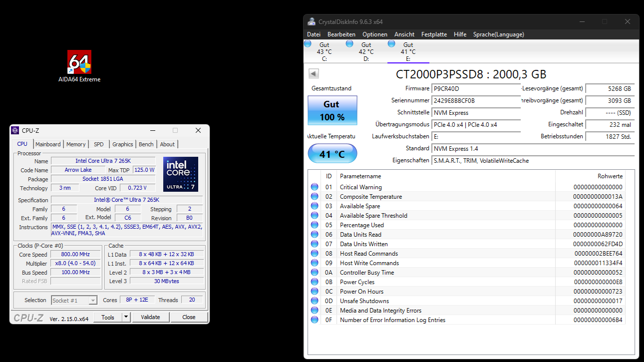Image resolution: width=644 pixels, height=362 pixels.
Task: Click status orb for Media and Data Integrity Errors
Action: [315, 311]
